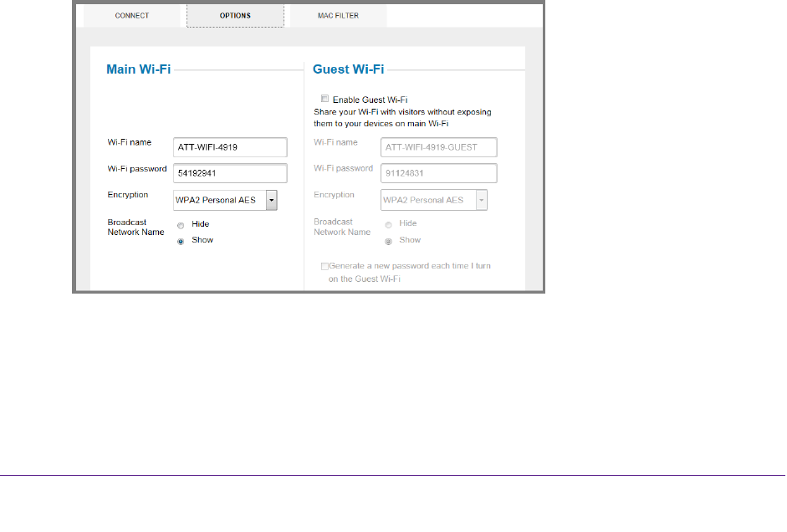Click the Main Wi-Fi password field

coord(230,173)
